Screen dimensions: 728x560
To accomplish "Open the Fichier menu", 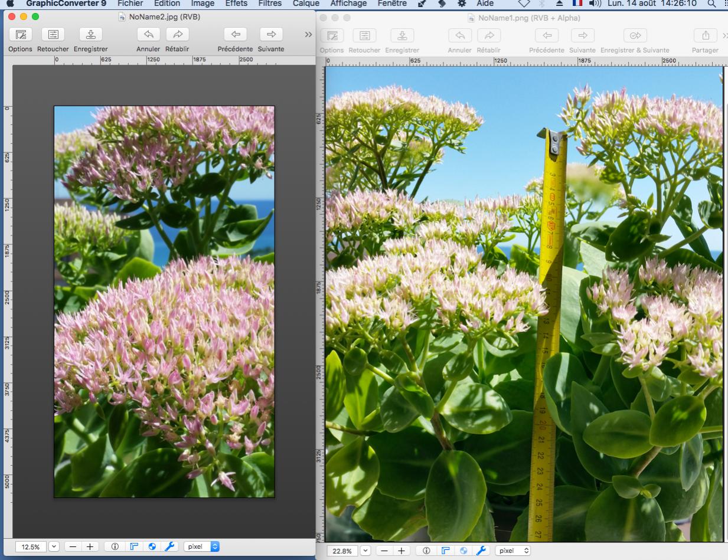I will 130,4.
